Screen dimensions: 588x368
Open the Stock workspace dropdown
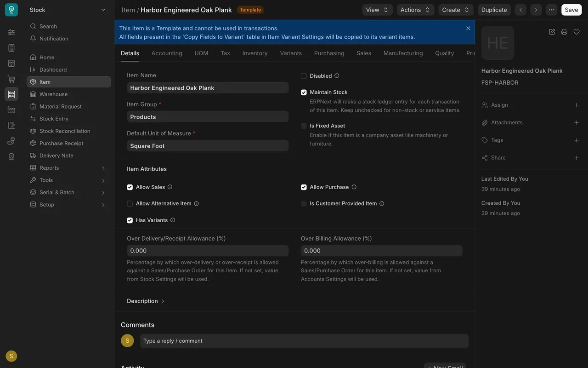pos(68,10)
